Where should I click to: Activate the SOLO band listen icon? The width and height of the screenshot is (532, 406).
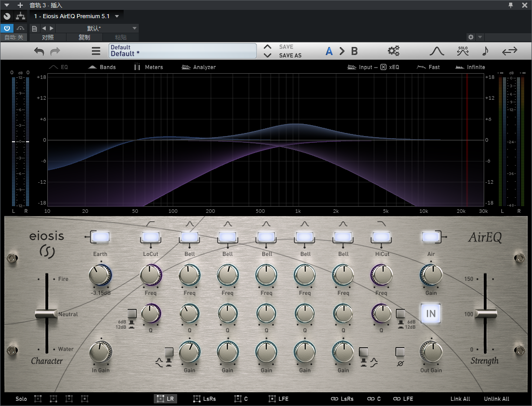tap(463, 51)
